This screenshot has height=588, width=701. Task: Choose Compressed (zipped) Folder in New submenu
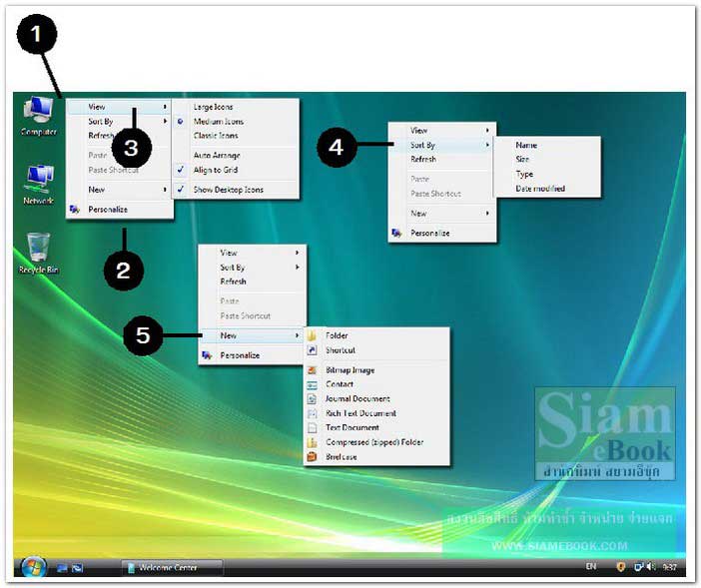376,442
